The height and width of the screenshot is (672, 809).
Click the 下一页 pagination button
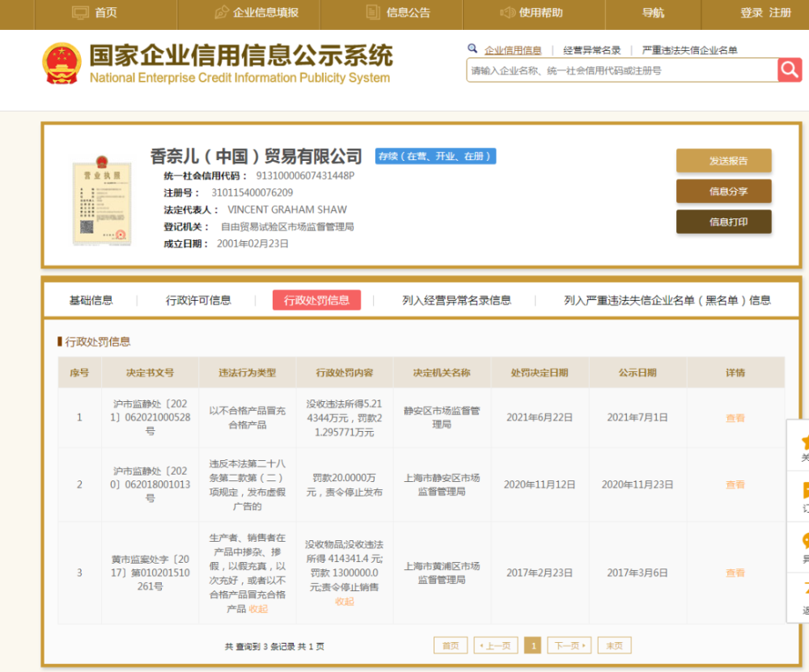click(x=570, y=645)
